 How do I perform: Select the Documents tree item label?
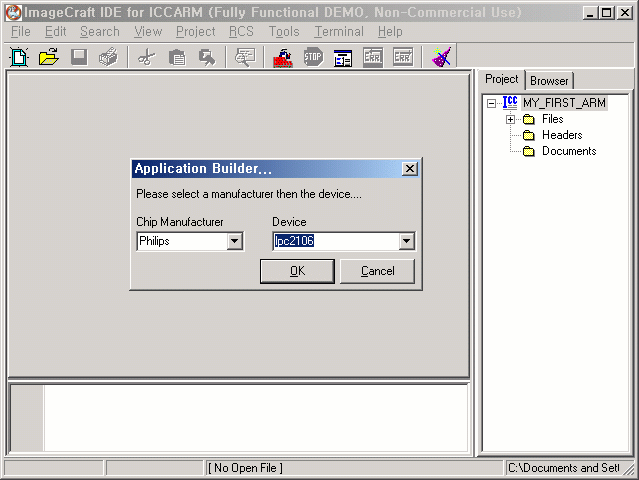click(569, 151)
